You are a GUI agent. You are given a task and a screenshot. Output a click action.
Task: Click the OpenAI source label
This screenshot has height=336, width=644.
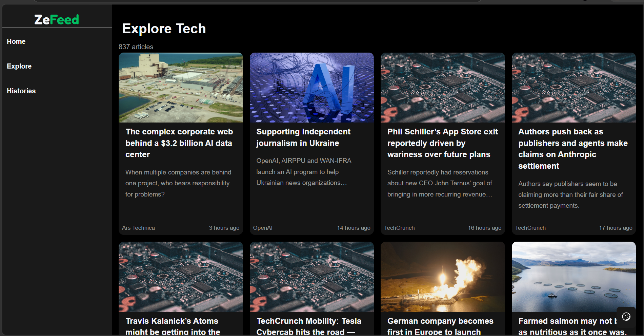coord(263,228)
